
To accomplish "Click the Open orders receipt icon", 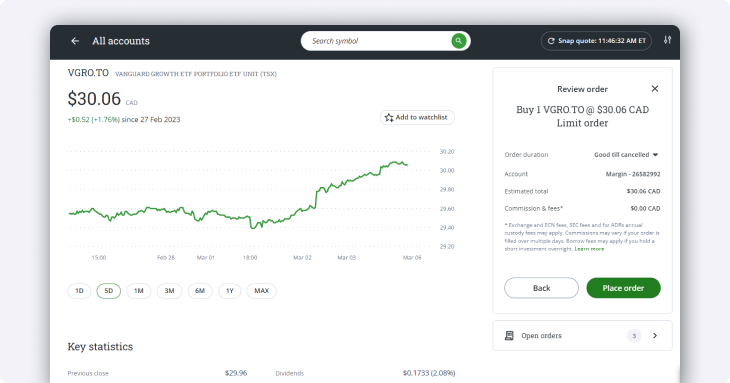I will coord(509,336).
